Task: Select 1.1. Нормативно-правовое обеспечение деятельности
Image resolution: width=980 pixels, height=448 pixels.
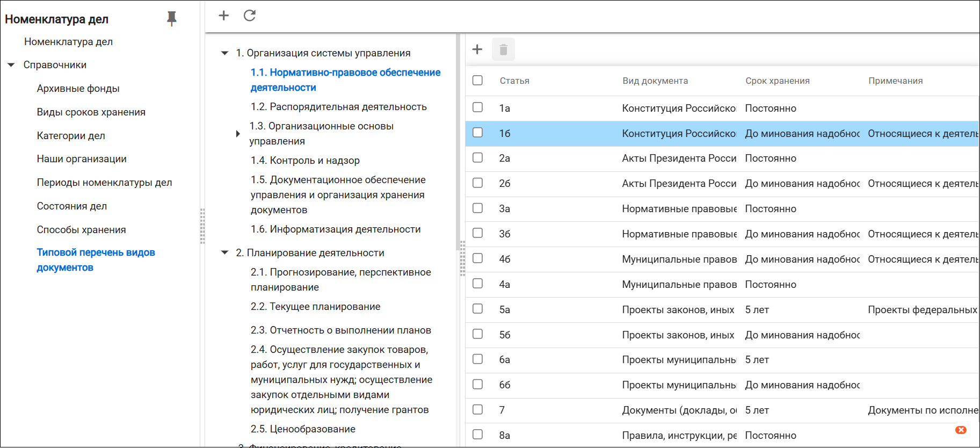Action: (x=345, y=80)
